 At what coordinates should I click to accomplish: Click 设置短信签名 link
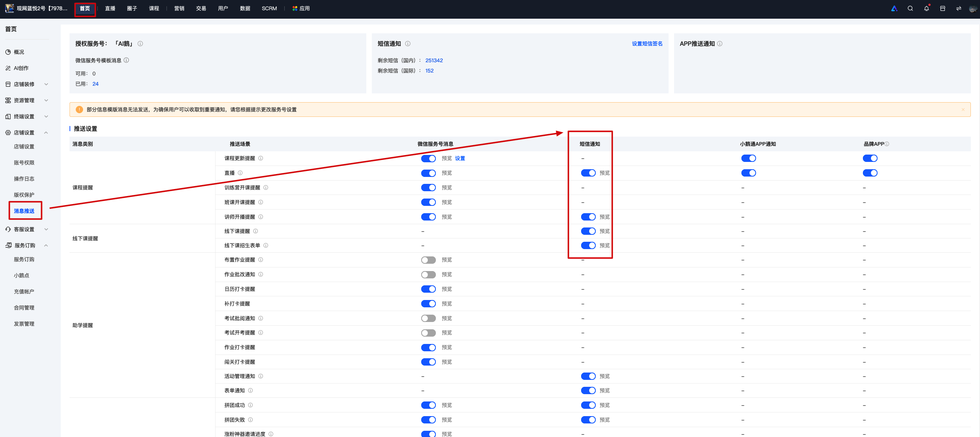point(647,44)
